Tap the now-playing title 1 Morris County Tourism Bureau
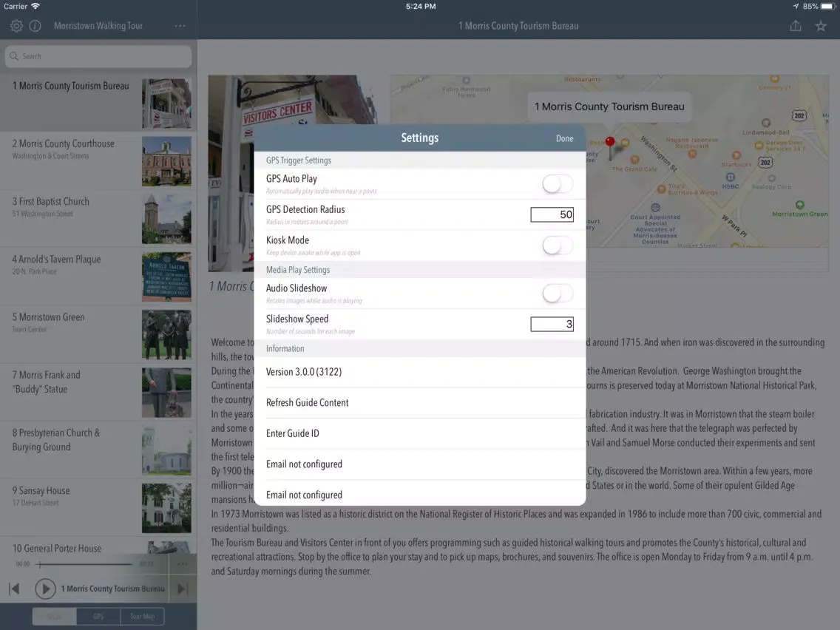The image size is (840, 630). 112,589
